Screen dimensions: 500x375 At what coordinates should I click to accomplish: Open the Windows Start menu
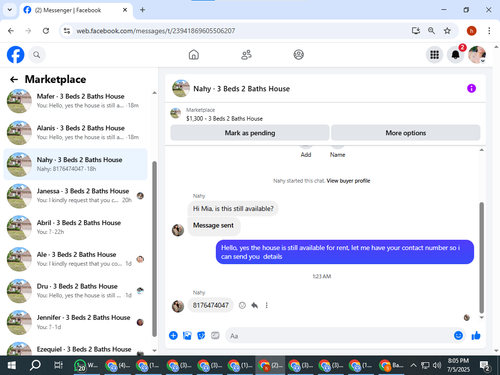[12, 365]
